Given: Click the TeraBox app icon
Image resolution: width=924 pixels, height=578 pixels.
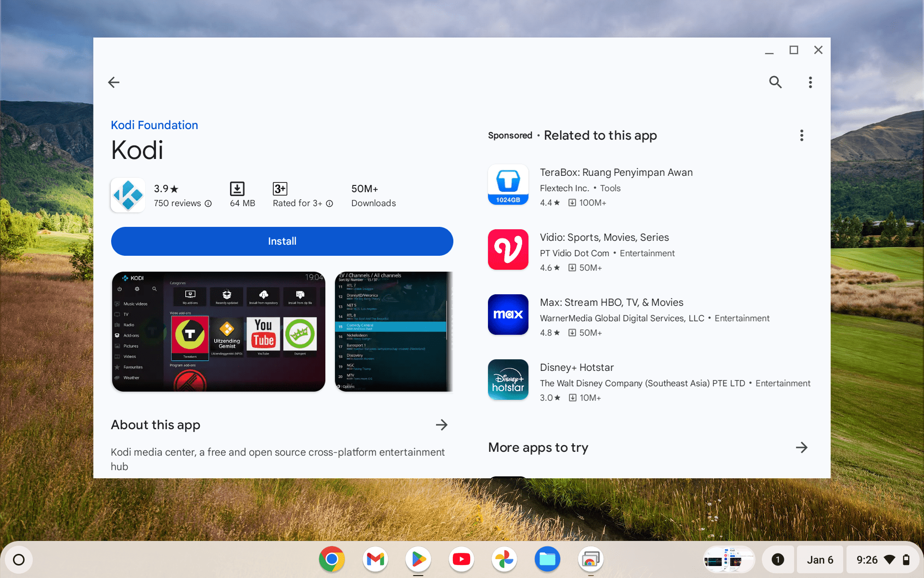Looking at the screenshot, I should pyautogui.click(x=508, y=184).
